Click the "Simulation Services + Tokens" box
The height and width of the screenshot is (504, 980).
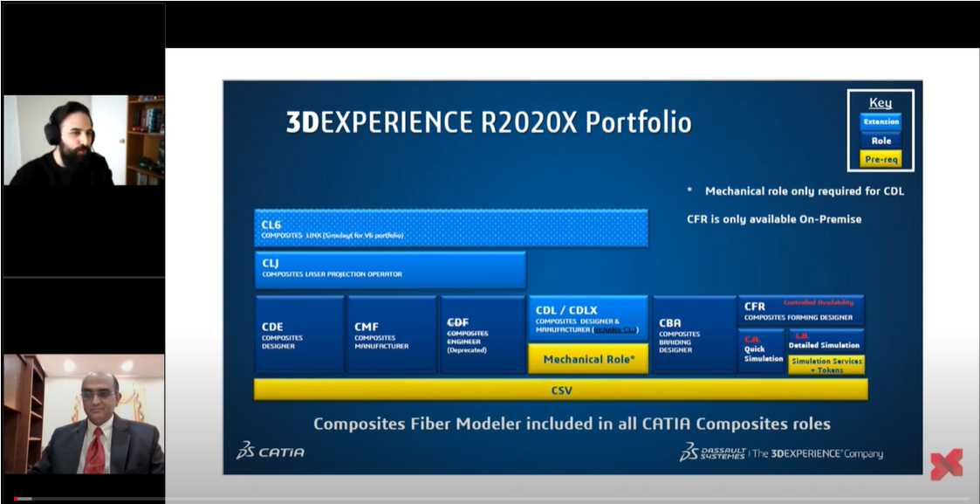pyautogui.click(x=826, y=364)
